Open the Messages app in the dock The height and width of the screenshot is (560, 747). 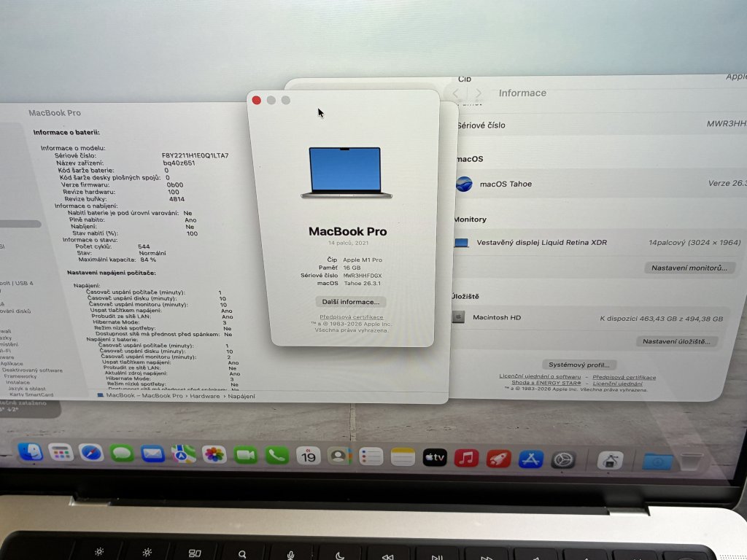[x=122, y=454]
